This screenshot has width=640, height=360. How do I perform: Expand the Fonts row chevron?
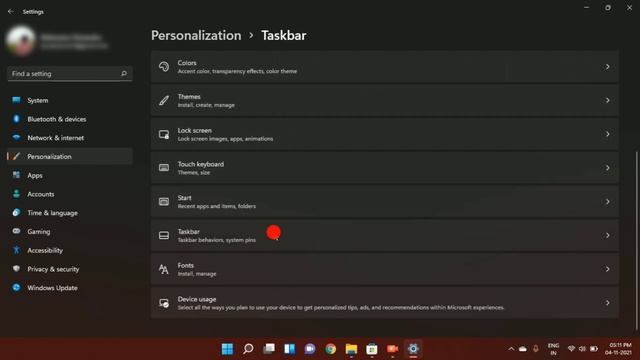point(607,269)
